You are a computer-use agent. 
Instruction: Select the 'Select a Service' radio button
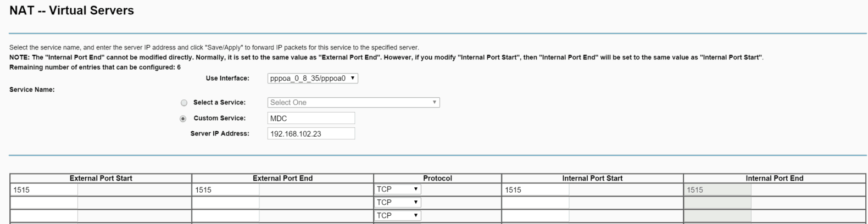(184, 103)
